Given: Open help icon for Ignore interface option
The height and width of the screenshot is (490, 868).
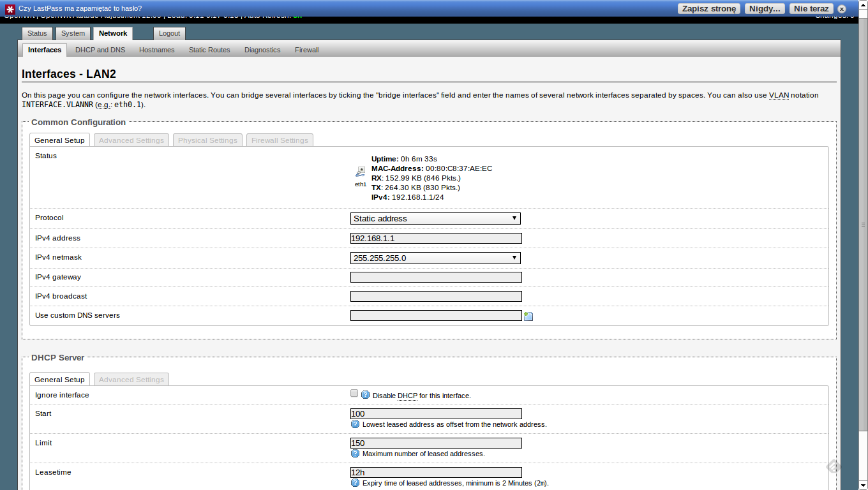Looking at the screenshot, I should [x=366, y=395].
